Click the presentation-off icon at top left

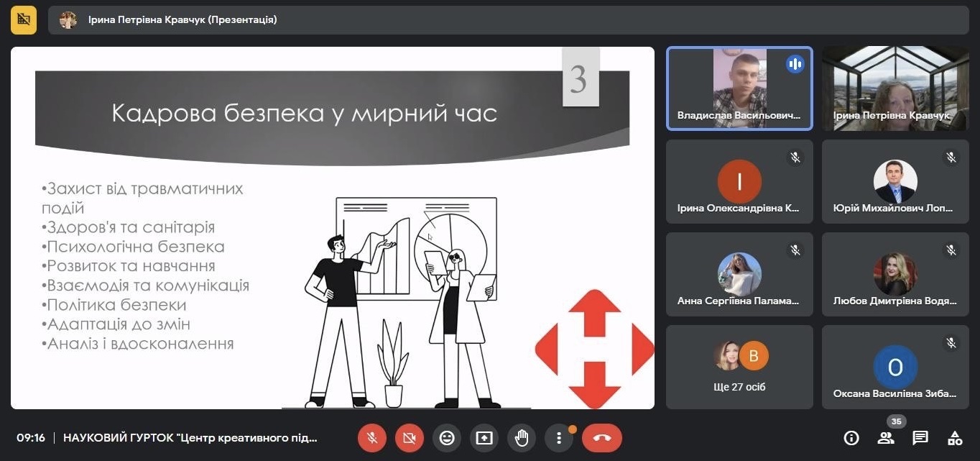(x=24, y=20)
